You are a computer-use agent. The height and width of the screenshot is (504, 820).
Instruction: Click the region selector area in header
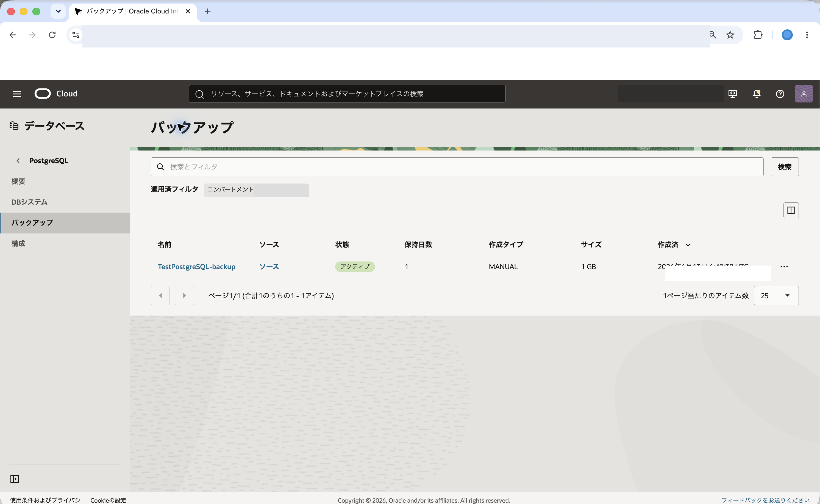pyautogui.click(x=671, y=94)
